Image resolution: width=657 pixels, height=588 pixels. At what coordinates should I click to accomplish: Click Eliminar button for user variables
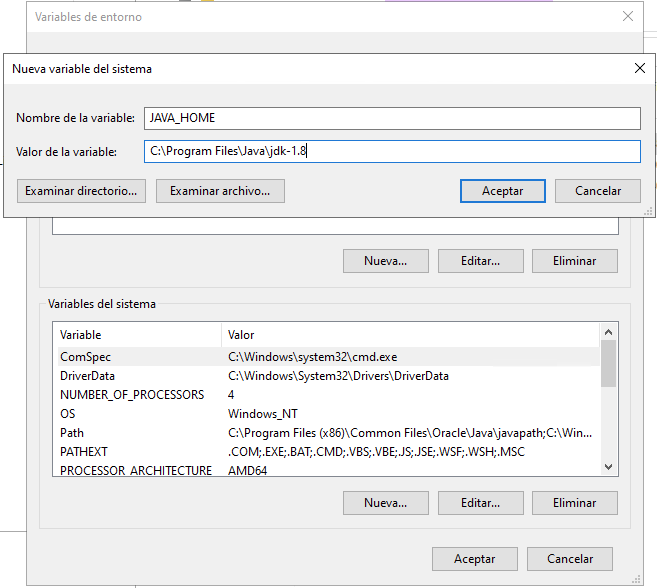pyautogui.click(x=575, y=261)
